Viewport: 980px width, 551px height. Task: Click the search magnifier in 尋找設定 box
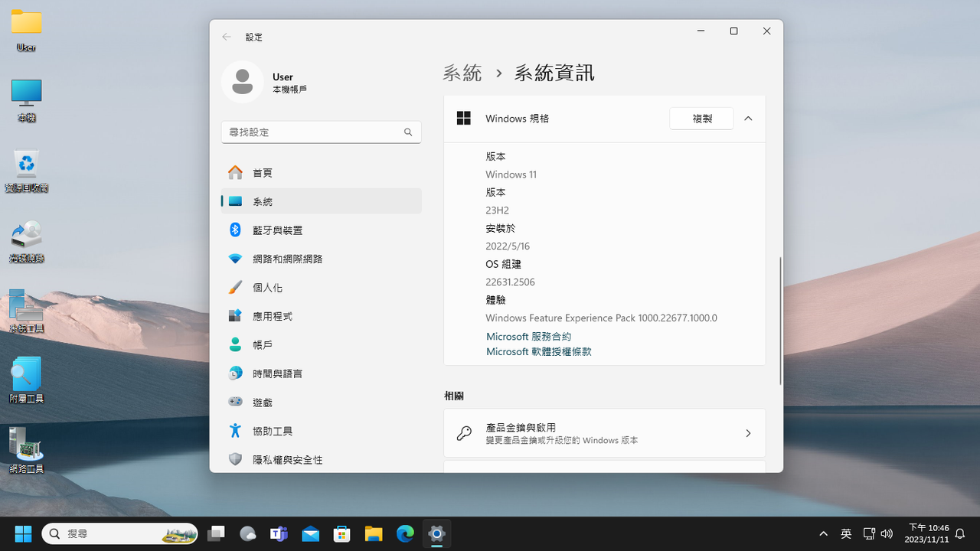coord(408,132)
